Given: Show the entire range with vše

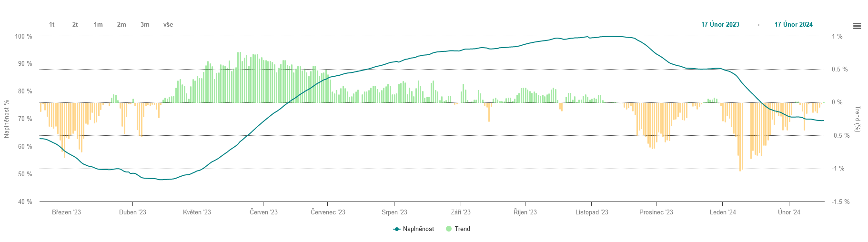Looking at the screenshot, I should pos(168,25).
